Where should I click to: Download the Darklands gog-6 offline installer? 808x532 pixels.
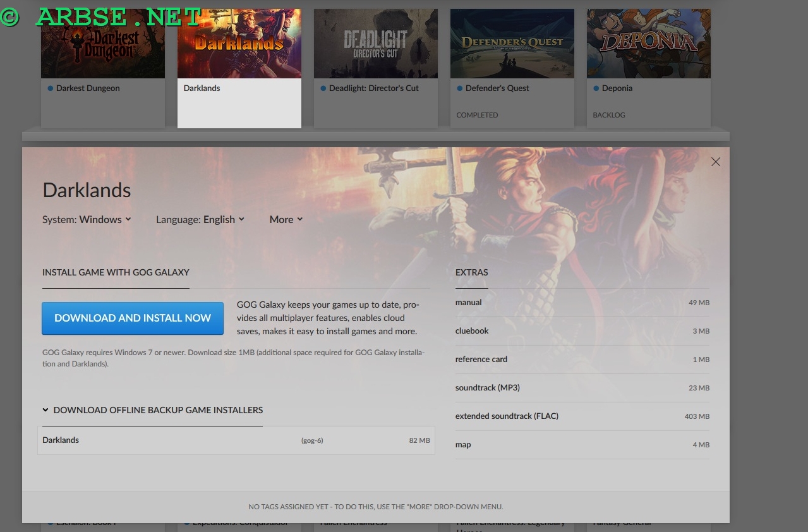coord(236,440)
